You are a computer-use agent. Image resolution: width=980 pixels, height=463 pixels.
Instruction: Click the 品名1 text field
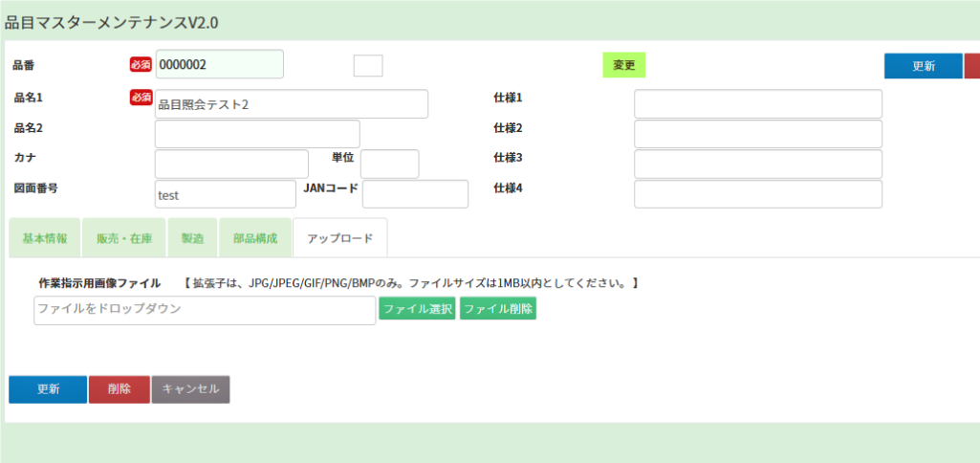pos(291,104)
